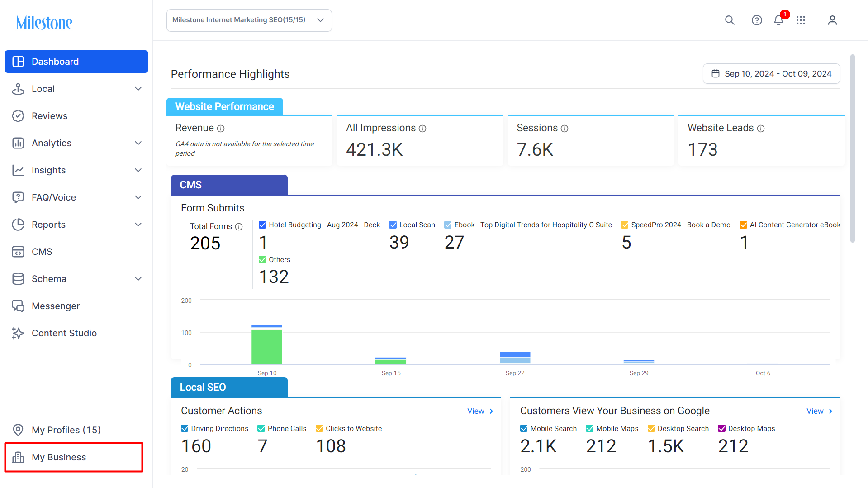Uncheck the Phone Calls checkbox

261,428
